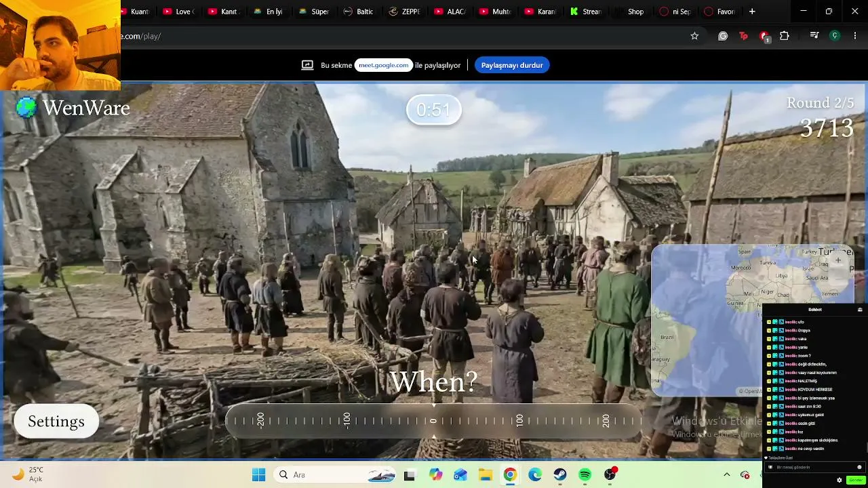Switch to the ZEPPE tab
868x488 pixels.
[405, 12]
